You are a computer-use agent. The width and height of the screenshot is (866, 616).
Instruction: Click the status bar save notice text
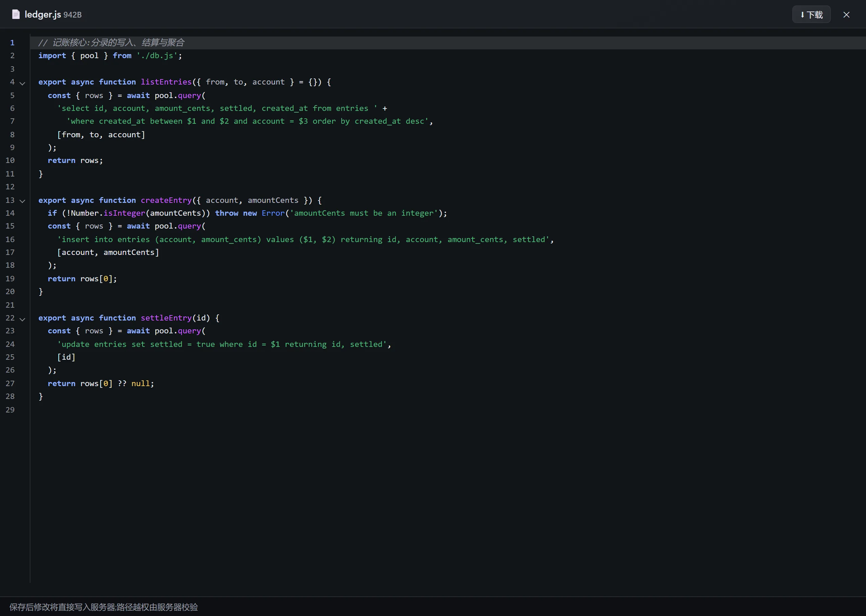pyautogui.click(x=104, y=607)
